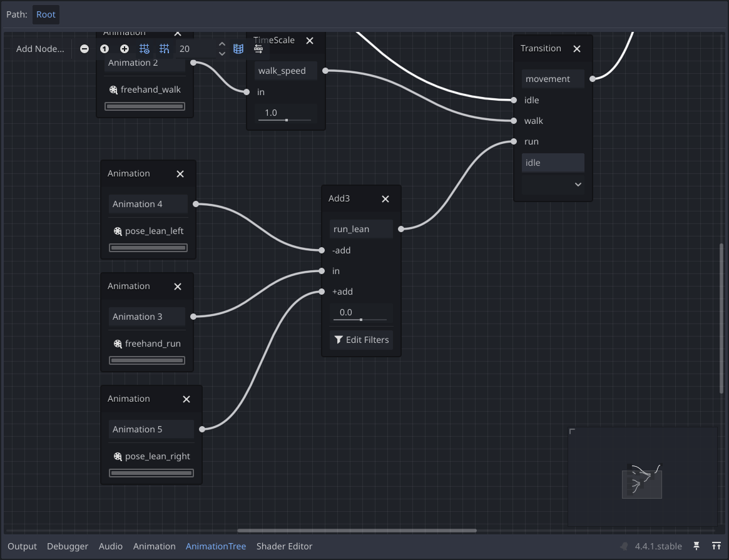Image resolution: width=729 pixels, height=560 pixels.
Task: Open animation picker showing pose_lean_right
Action: tap(151, 456)
